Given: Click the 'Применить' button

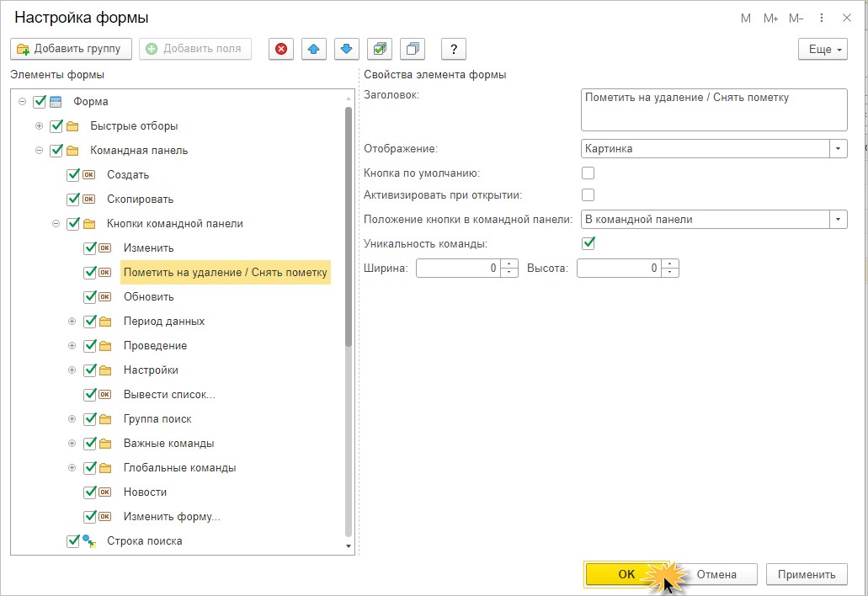Looking at the screenshot, I should coord(806,574).
